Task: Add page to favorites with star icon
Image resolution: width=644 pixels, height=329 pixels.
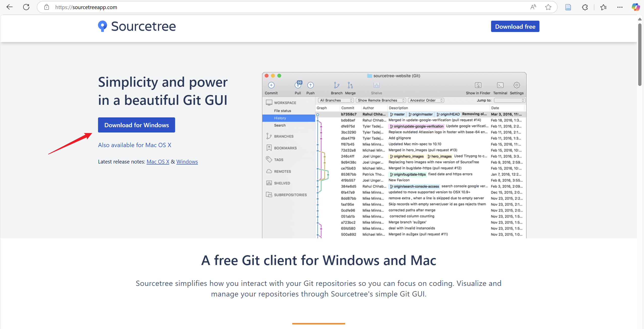Action: [x=548, y=7]
